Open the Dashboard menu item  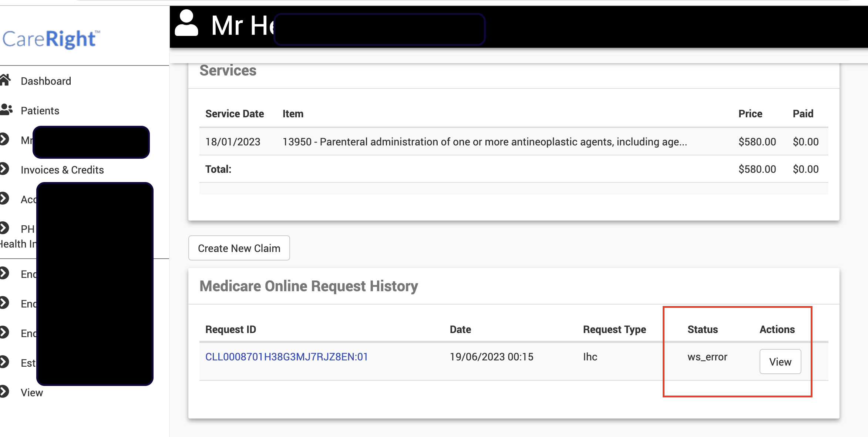coord(46,81)
